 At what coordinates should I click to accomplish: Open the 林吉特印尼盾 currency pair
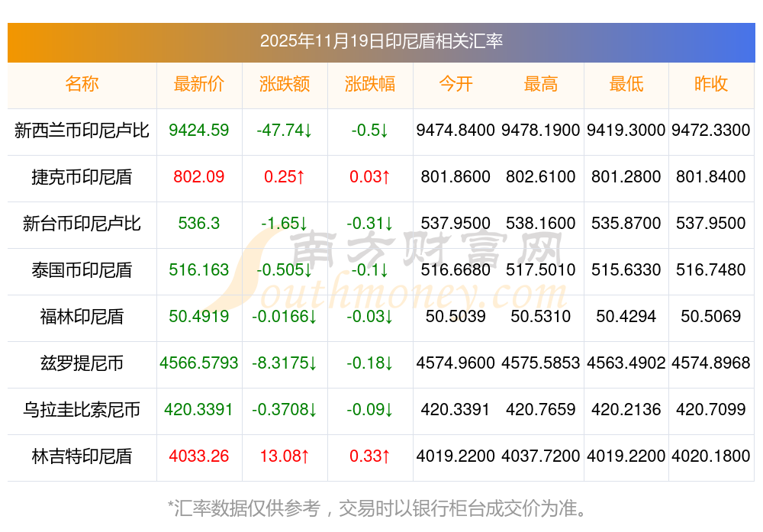[82, 456]
